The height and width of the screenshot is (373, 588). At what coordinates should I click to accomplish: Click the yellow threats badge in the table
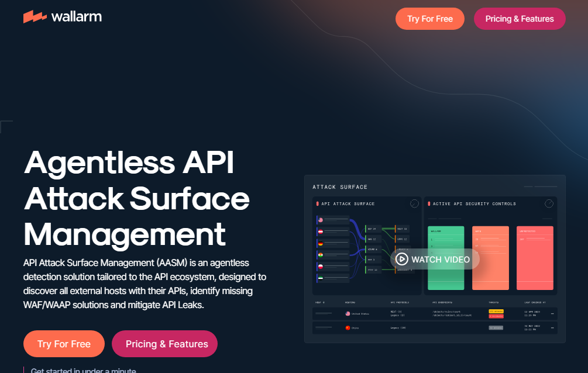[x=496, y=311]
